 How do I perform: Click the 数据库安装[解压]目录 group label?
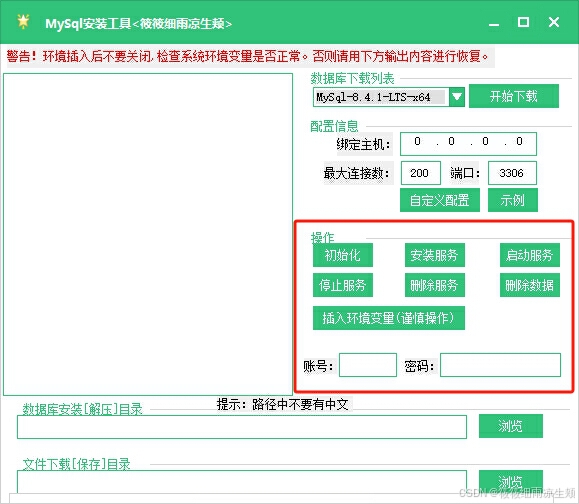click(x=83, y=409)
